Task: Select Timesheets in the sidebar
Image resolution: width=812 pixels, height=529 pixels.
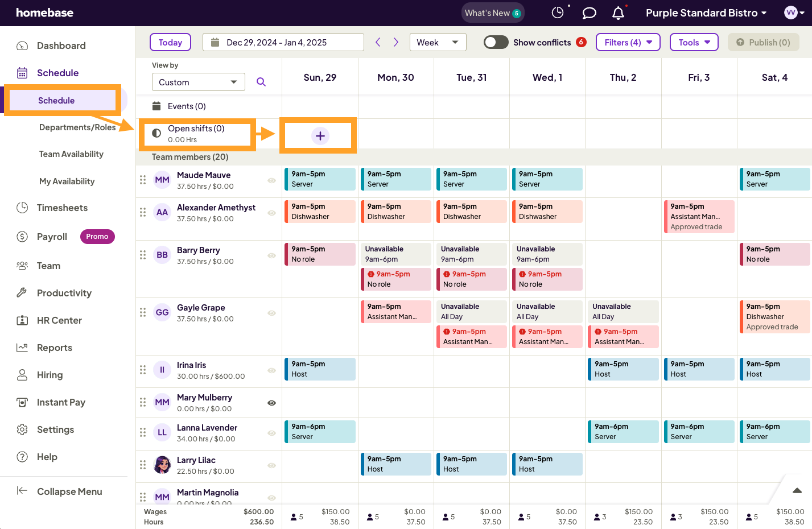Action: click(61, 208)
